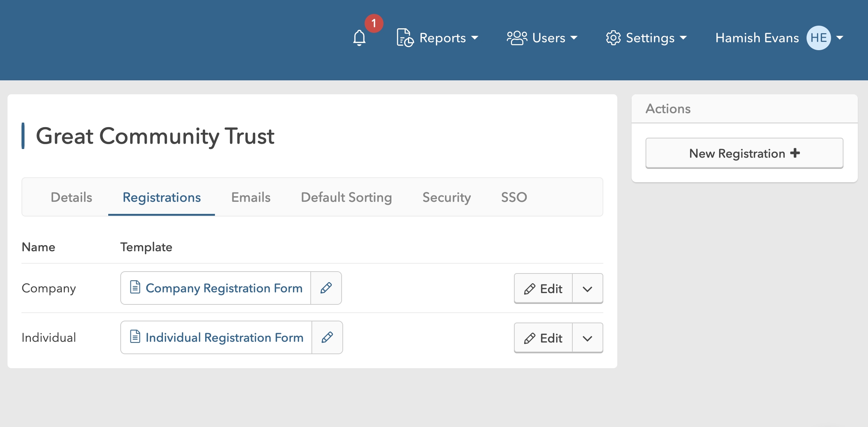Click the Company form document icon
The height and width of the screenshot is (427, 868).
coord(135,287)
